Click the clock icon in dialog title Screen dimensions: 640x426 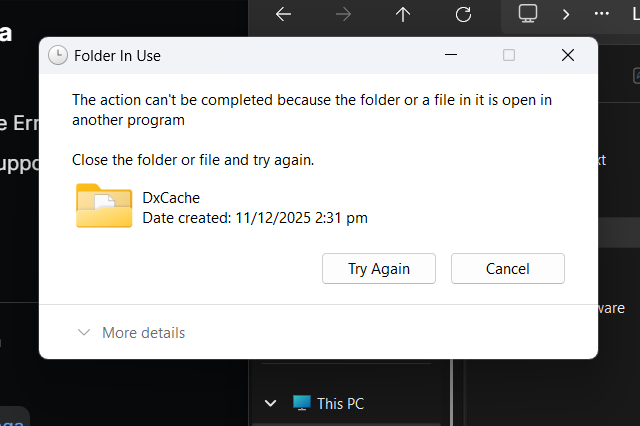[58, 55]
